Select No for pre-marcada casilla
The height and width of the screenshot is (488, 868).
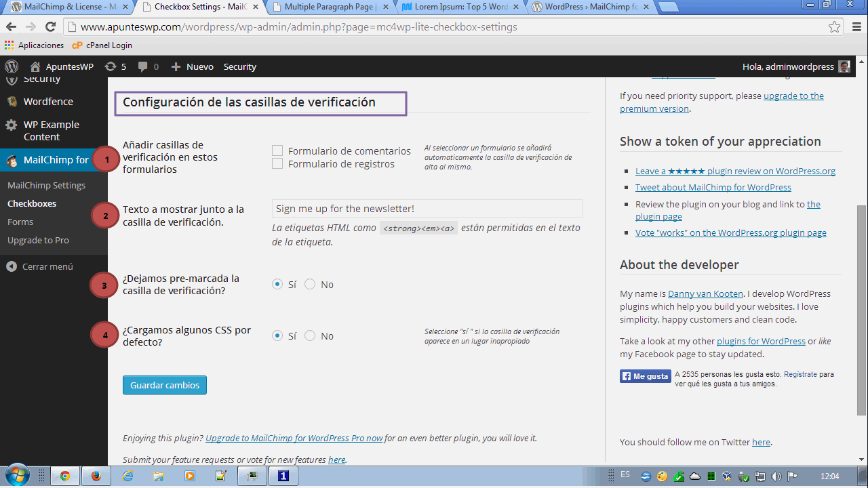pos(310,284)
